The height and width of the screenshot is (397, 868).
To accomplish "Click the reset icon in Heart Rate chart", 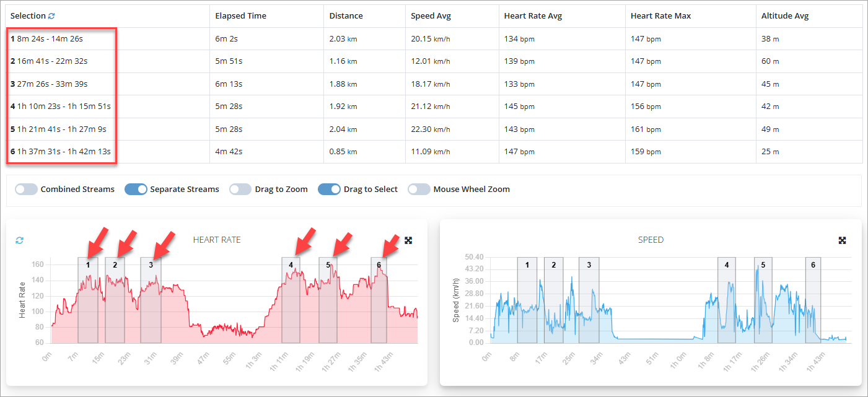I will click(19, 240).
